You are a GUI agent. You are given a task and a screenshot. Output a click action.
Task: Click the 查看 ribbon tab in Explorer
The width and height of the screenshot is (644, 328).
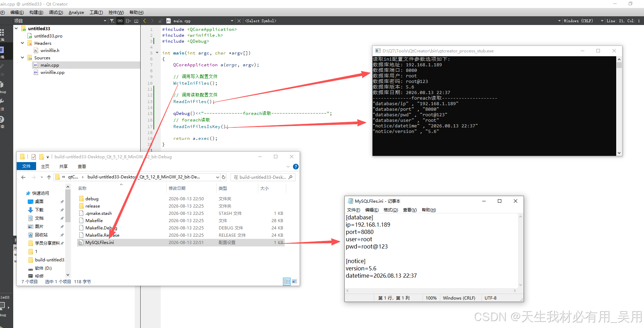82,166
